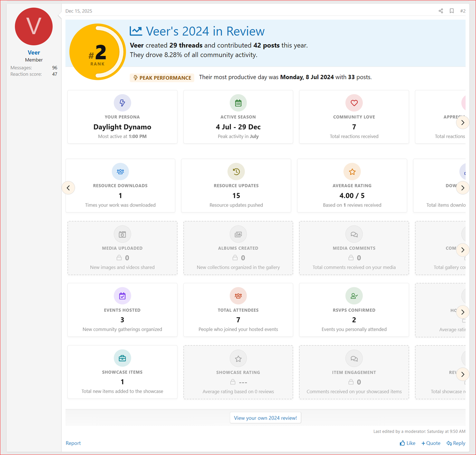Bookmark this post with the bookmark icon
This screenshot has height=455, width=476.
(x=452, y=11)
